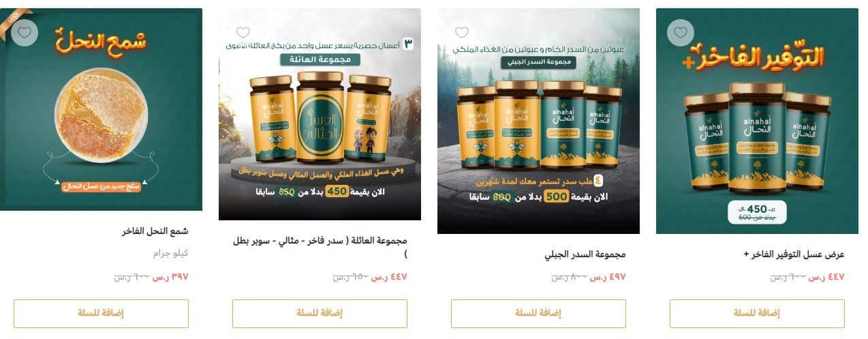Open the مجموعة العائلة ( سدر فاخر - مثالي ) title

(x=320, y=248)
